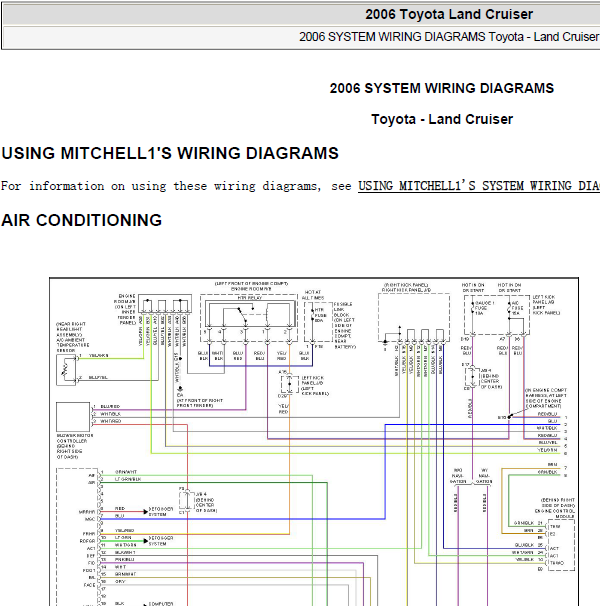Click the bold '2006 SYSTEM WIRING DIAGRAMS' heading

pyautogui.click(x=441, y=88)
